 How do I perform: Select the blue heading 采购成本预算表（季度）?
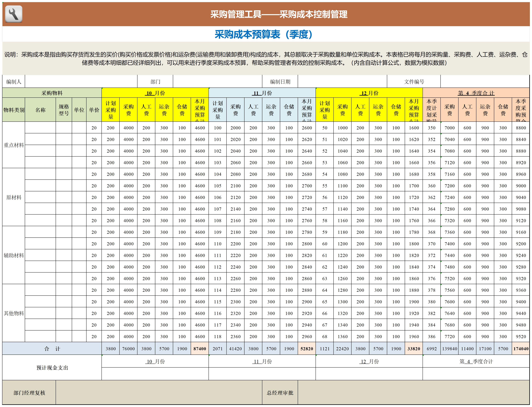pos(264,34)
